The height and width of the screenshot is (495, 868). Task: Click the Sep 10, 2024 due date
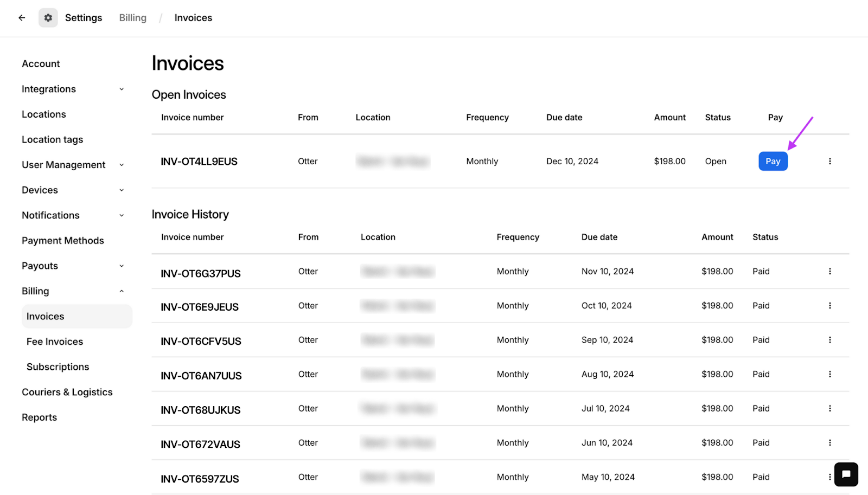[x=608, y=340]
